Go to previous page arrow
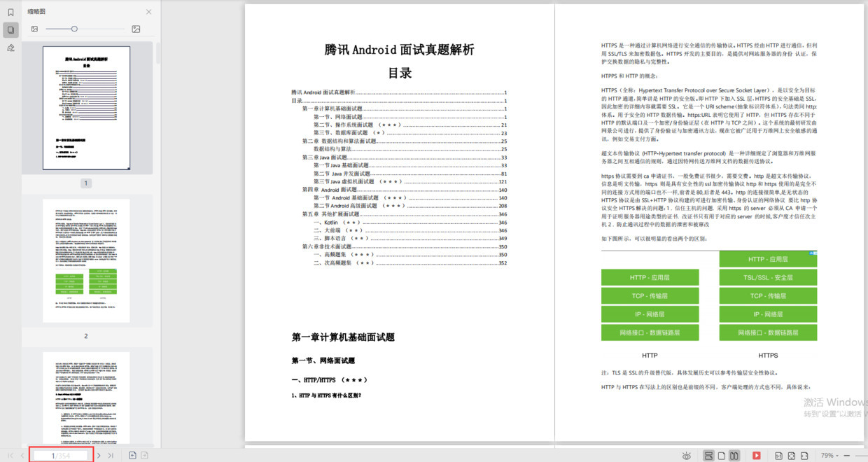Viewport: 868px width, 462px height. pos(22,456)
